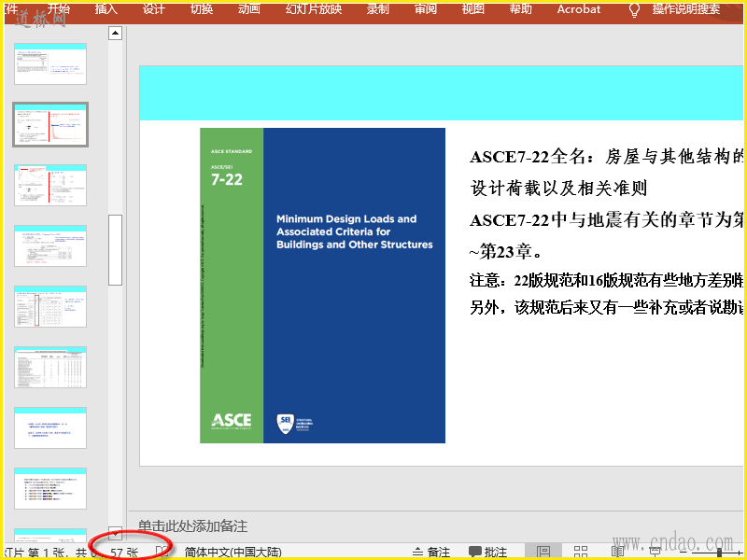747x560 pixels.
Task: Open the 视图 view tab
Action: (x=473, y=8)
